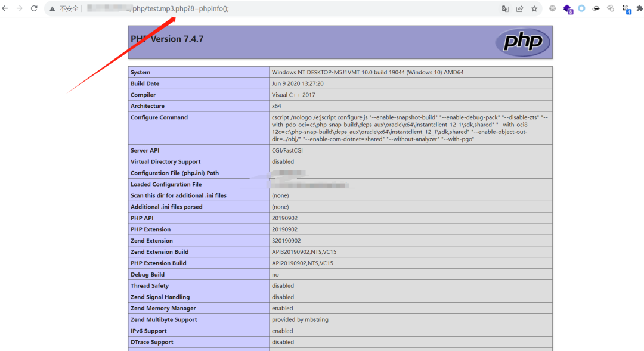Open the translate page icon
This screenshot has height=351, width=644.
pyautogui.click(x=505, y=8)
